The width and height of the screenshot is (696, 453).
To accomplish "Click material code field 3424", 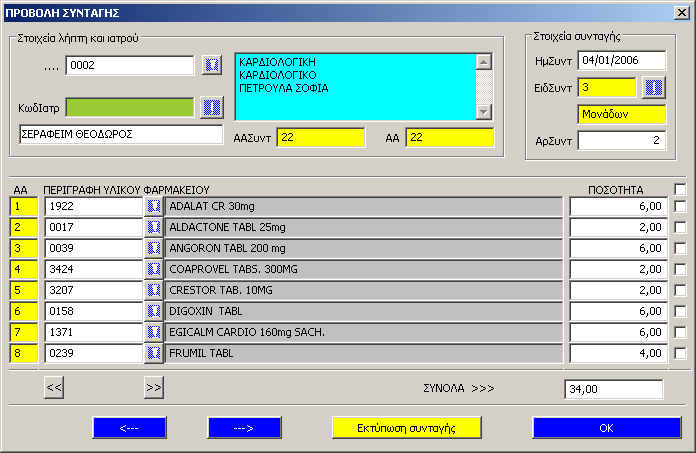I will click(x=94, y=269).
